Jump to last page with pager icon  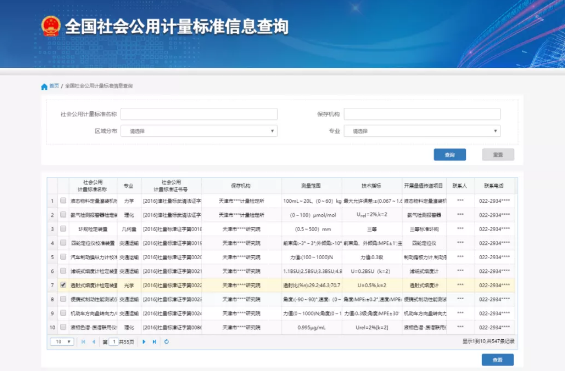click(x=154, y=342)
